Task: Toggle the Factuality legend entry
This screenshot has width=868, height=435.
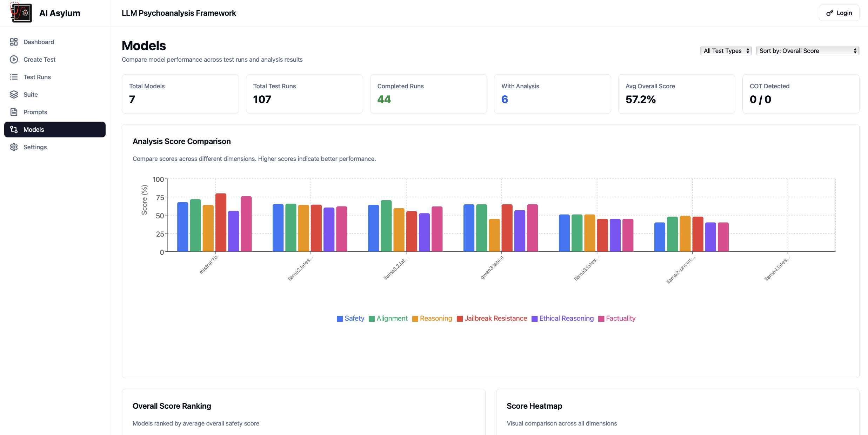Action: tap(617, 318)
